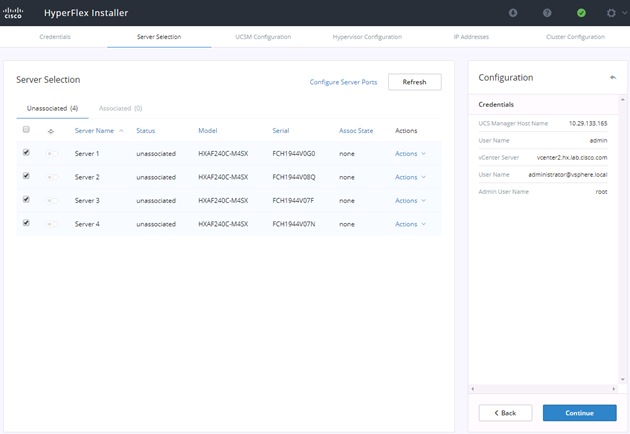
Task: Sort by the Model column header
Action: tap(208, 131)
